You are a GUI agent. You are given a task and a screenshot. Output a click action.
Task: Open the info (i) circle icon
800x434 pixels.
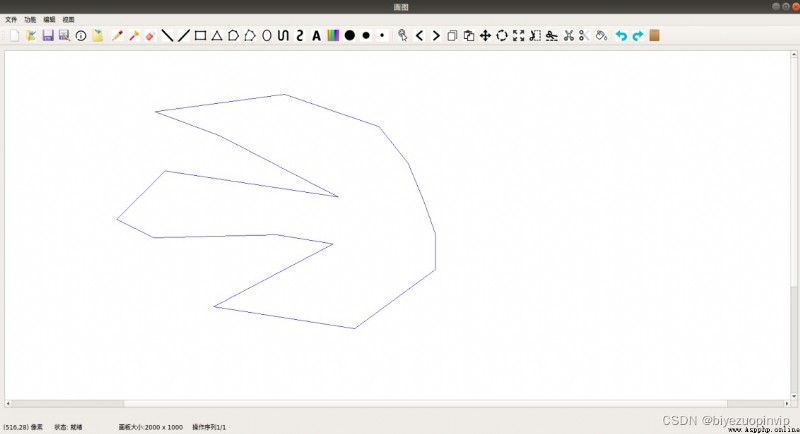pos(81,36)
